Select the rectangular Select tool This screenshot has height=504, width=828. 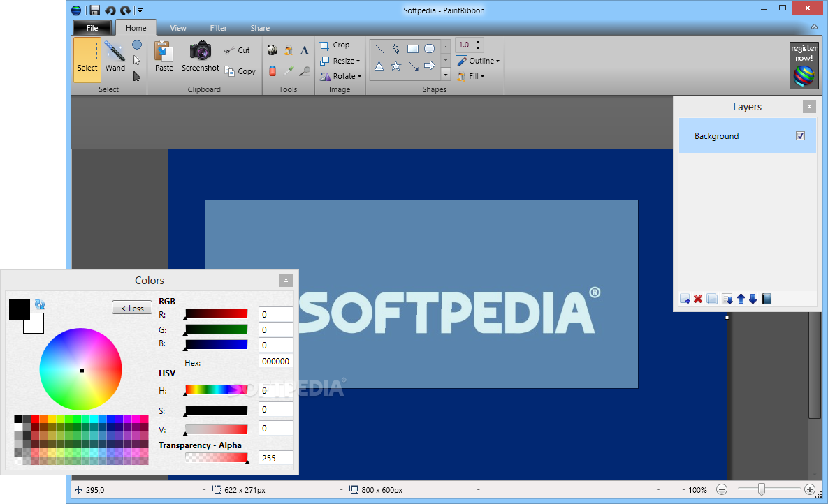pos(87,59)
